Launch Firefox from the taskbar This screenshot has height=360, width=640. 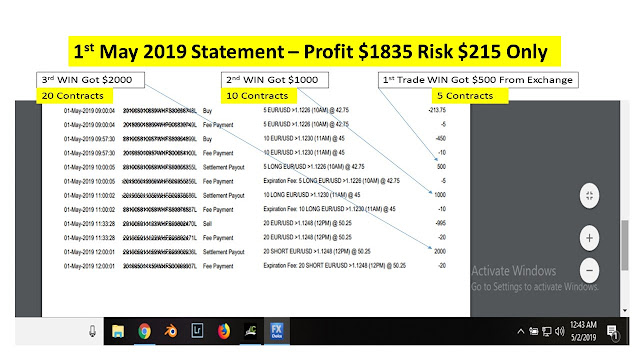click(x=224, y=331)
